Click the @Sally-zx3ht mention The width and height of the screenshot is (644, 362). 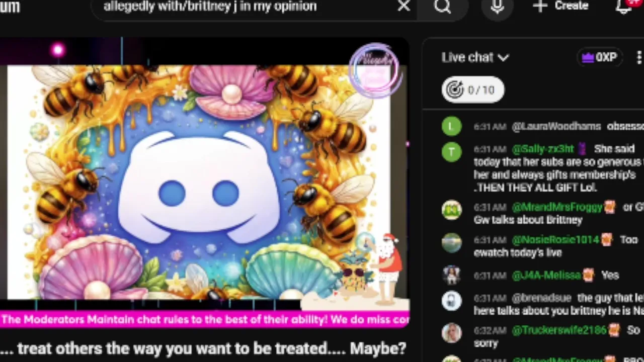pos(542,149)
